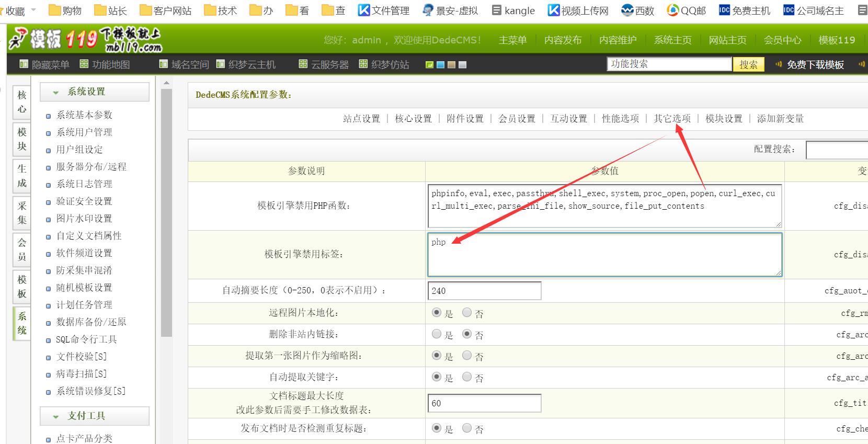Click the 搜索 button
This screenshot has height=444, width=868.
coord(748,64)
